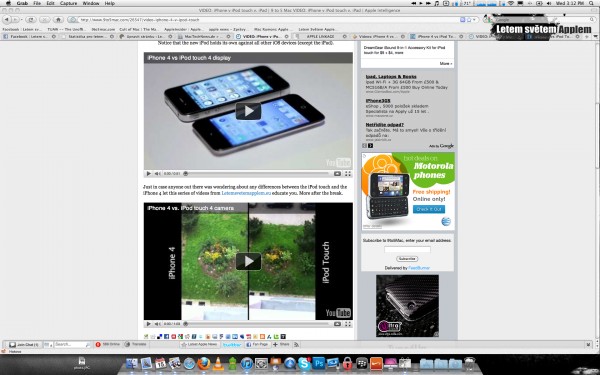600x375 pixels.
Task: Show next Google ads with arrow button
Action: point(370,146)
